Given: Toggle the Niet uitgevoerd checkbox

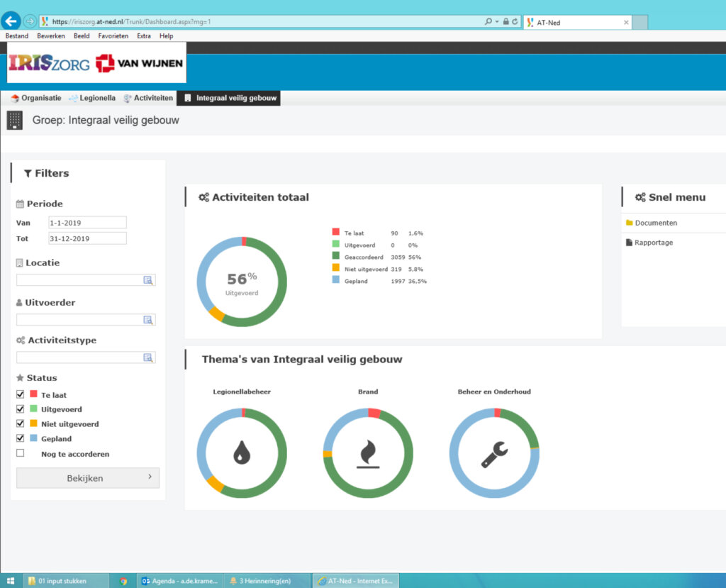Looking at the screenshot, I should [21, 423].
